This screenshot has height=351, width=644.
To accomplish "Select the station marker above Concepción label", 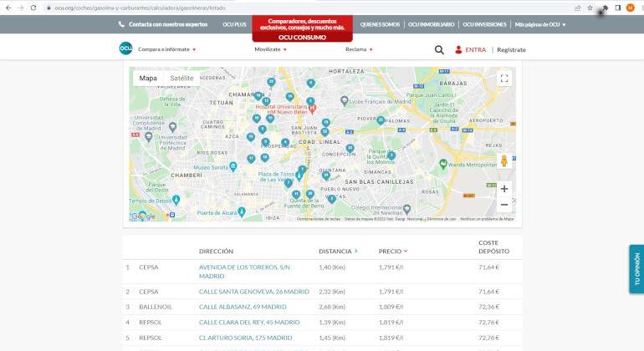I will [x=350, y=148].
